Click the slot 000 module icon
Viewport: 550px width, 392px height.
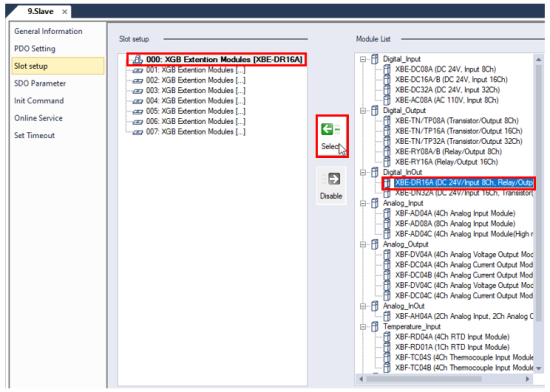138,59
